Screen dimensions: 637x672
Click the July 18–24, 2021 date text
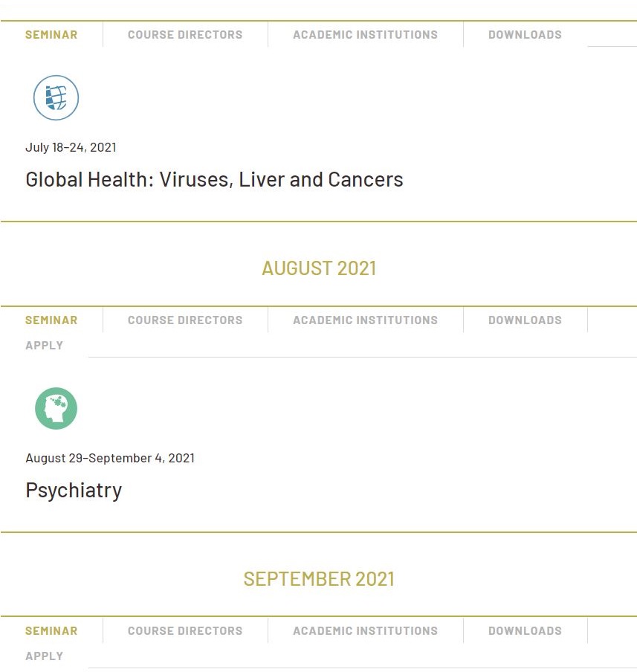(71, 147)
